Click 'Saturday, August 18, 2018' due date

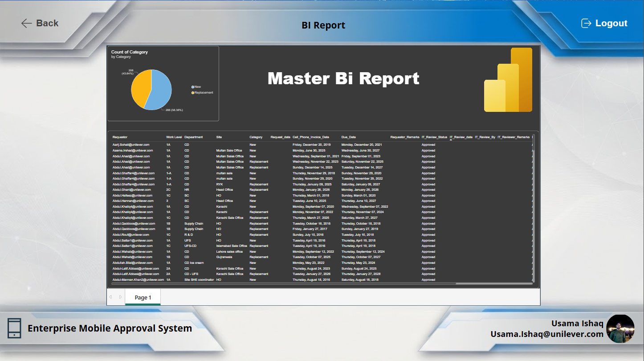[360, 280]
